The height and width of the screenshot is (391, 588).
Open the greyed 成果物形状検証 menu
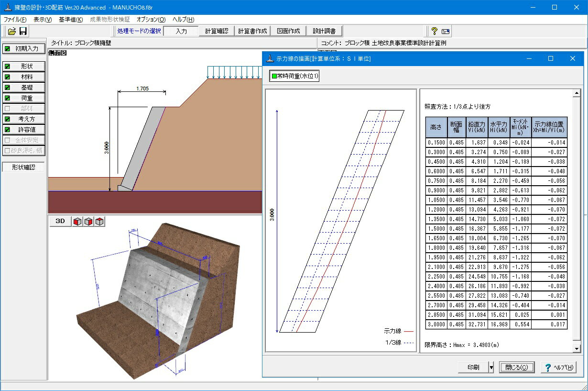point(109,20)
